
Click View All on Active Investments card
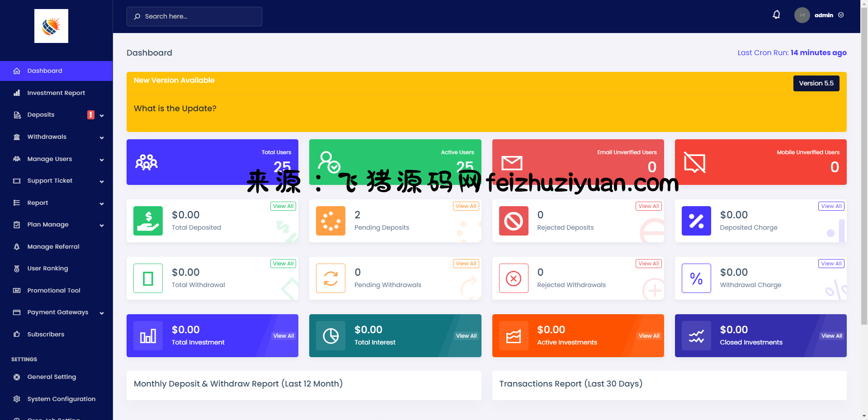tap(649, 336)
